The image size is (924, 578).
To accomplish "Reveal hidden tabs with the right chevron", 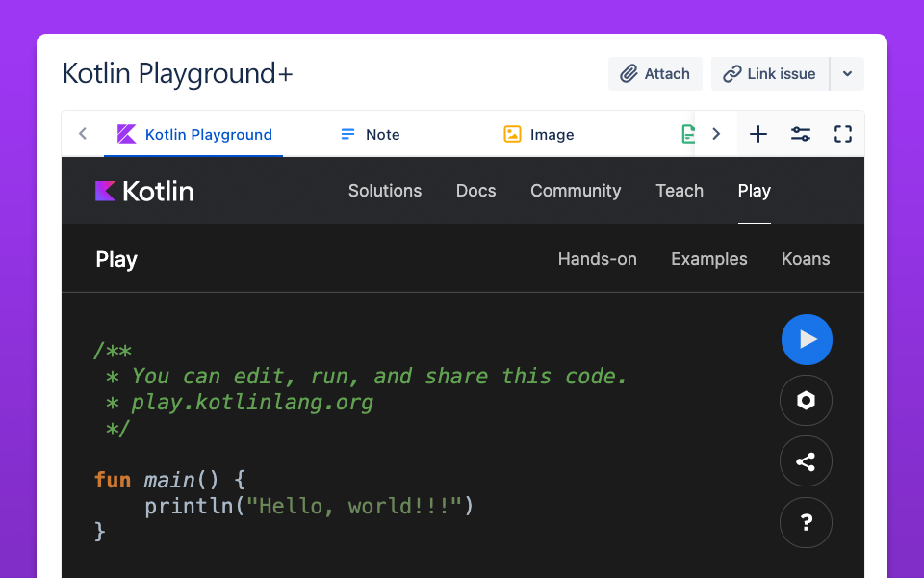I will tap(716, 134).
